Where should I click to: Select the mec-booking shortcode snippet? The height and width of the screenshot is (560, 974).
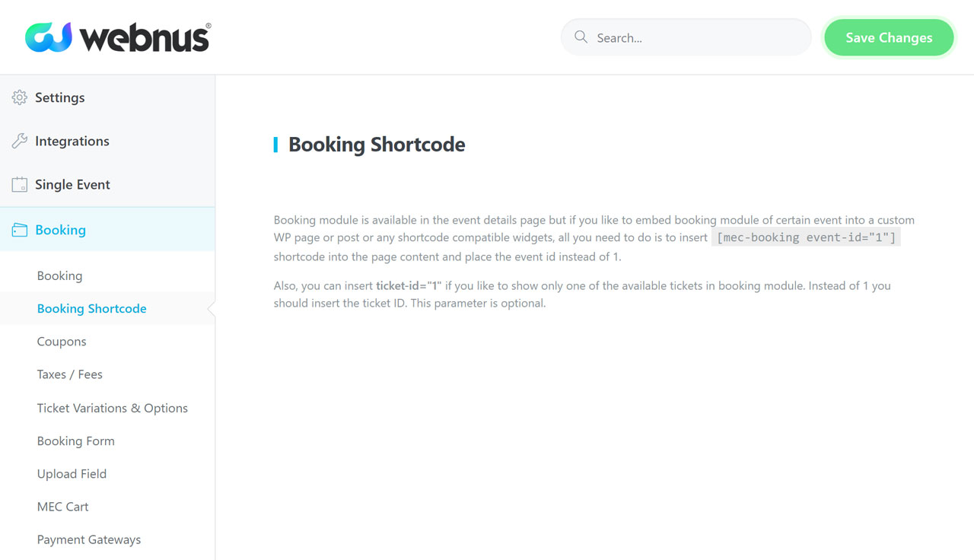pyautogui.click(x=807, y=237)
